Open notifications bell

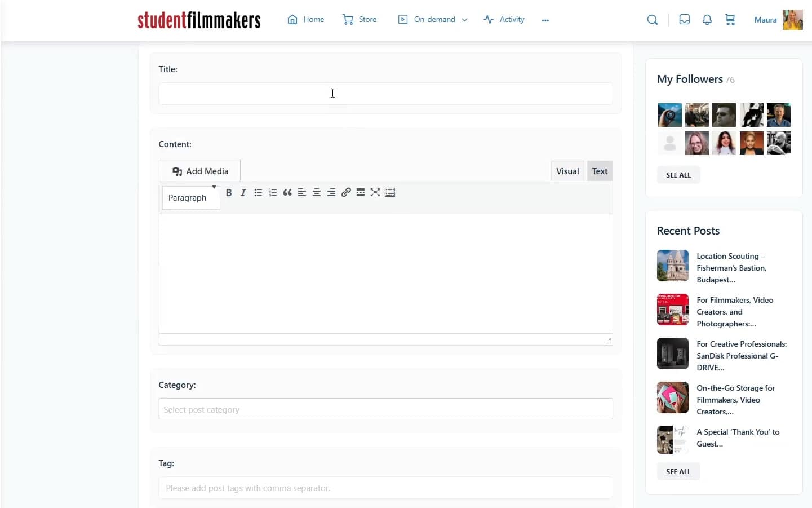707,20
